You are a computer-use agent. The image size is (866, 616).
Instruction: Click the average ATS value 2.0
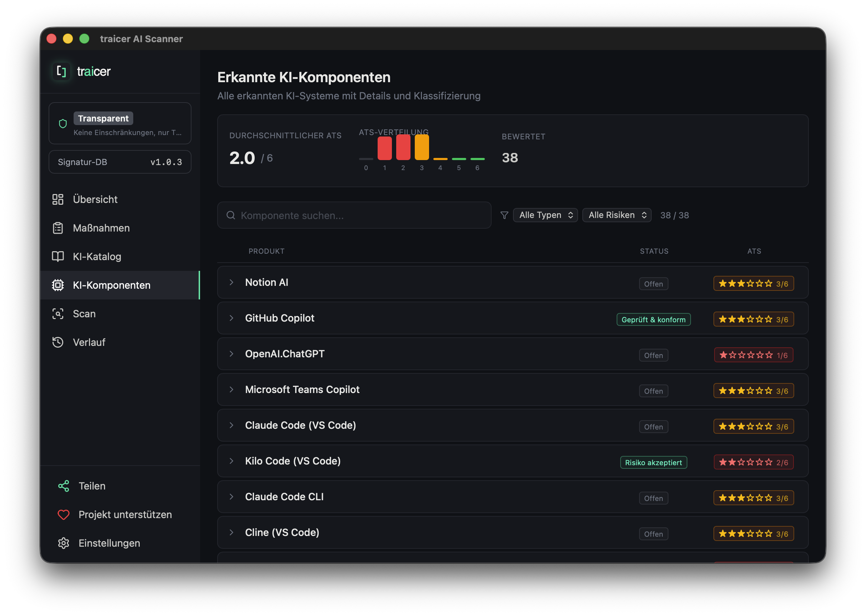point(242,158)
